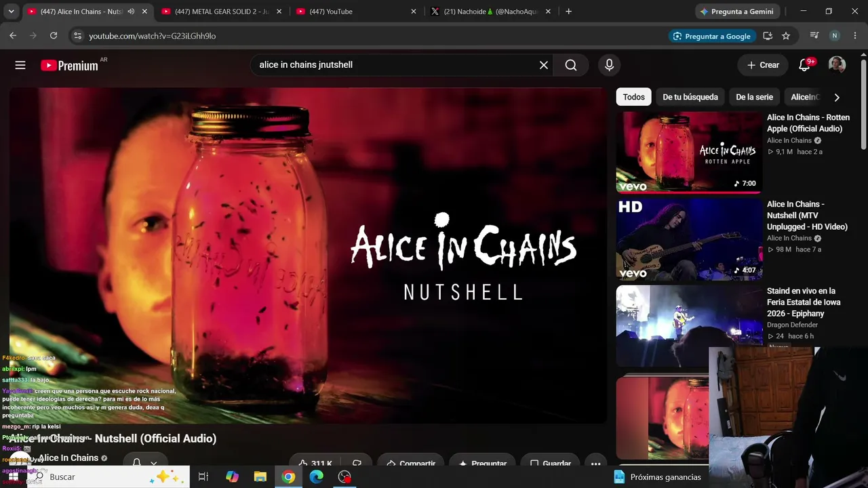Select the De la serie chip
868x488 pixels.
coord(754,97)
